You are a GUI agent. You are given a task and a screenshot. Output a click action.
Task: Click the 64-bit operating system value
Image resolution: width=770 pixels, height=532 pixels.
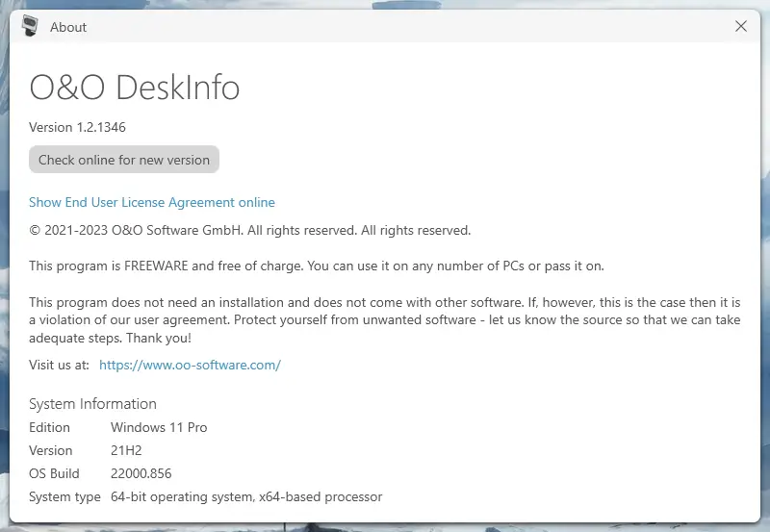tap(246, 497)
